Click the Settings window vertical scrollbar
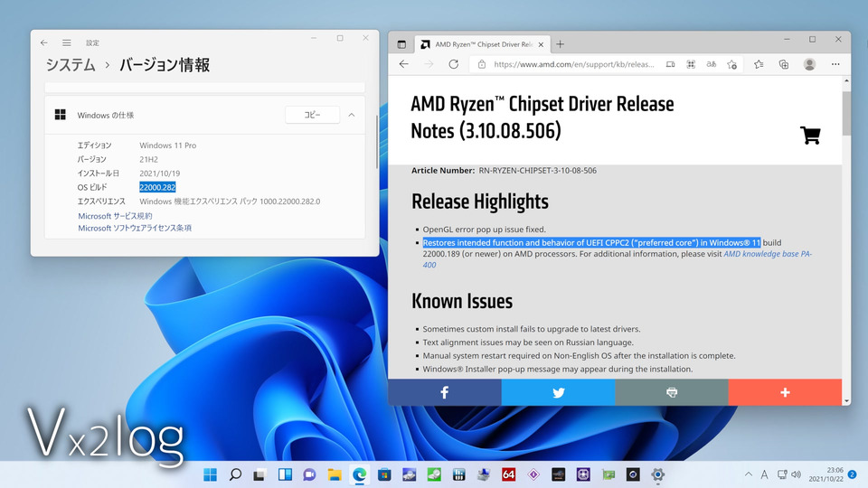 click(377, 142)
